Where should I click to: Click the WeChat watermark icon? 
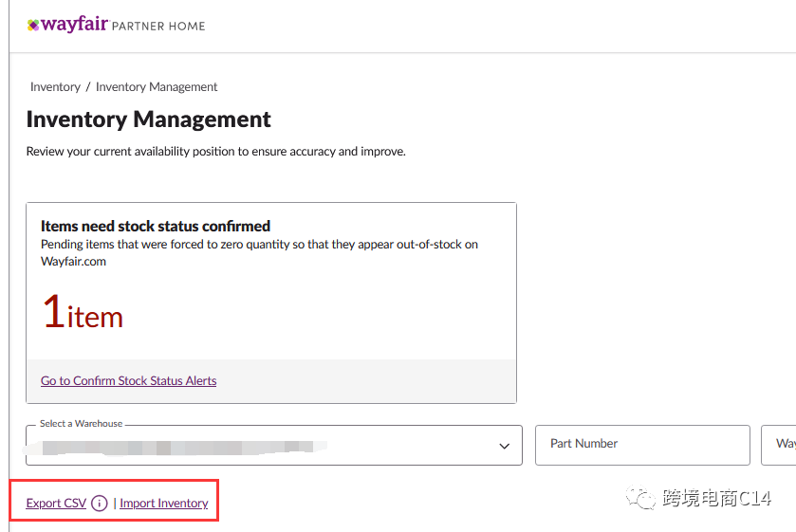[644, 499]
